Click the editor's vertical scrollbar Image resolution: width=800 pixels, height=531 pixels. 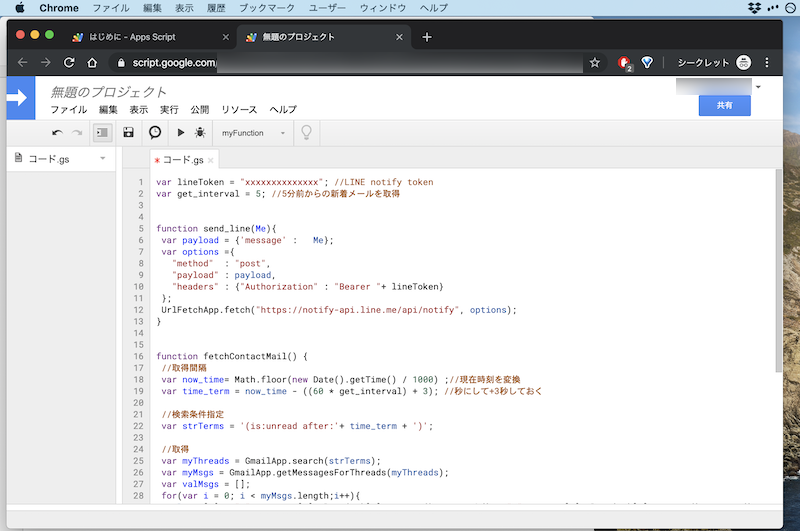[778, 270]
